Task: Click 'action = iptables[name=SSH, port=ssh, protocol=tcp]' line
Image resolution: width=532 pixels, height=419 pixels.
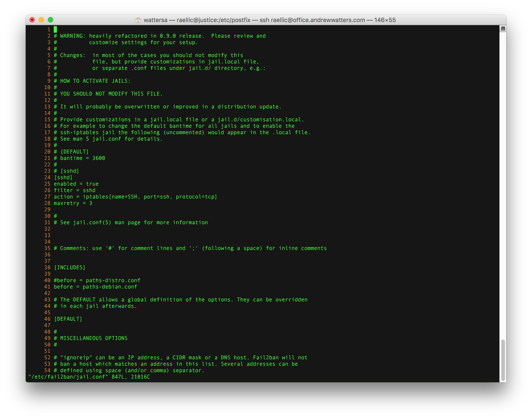Action: click(135, 197)
